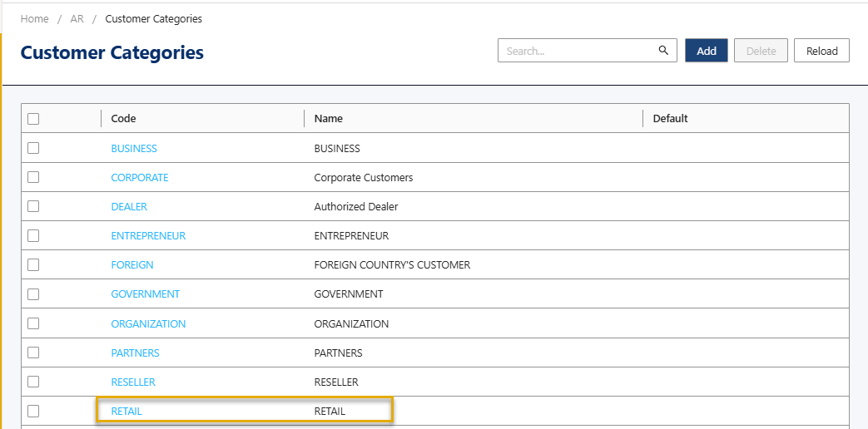Screen dimensions: 868x429
Task: Open the GOVERNMENT category code link
Action: (146, 294)
